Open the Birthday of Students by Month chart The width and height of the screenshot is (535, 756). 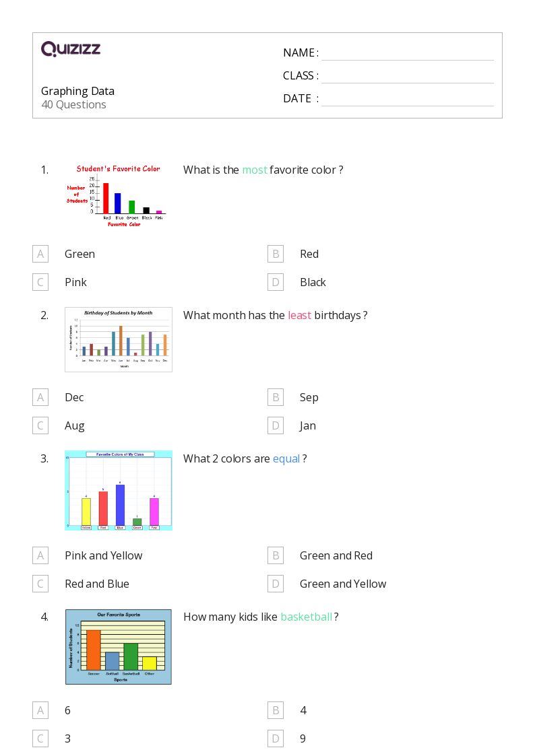(x=119, y=339)
